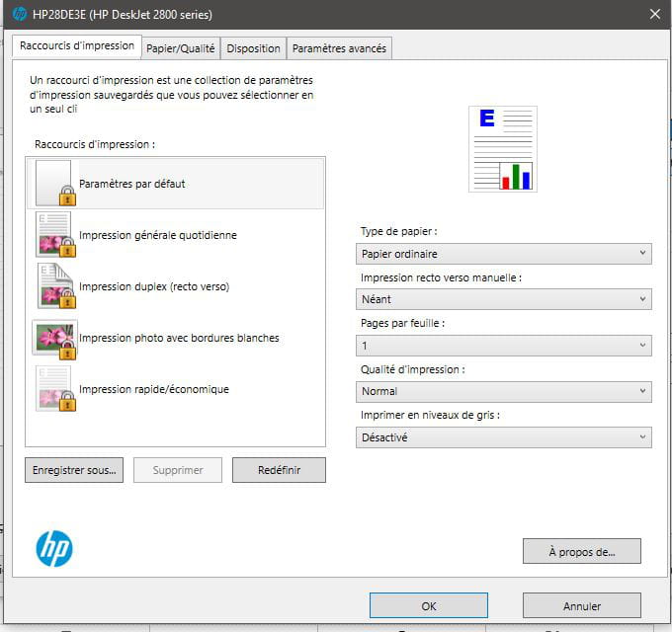Image resolution: width=672 pixels, height=632 pixels.
Task: Open the À propos de... dialog
Action: (x=581, y=551)
